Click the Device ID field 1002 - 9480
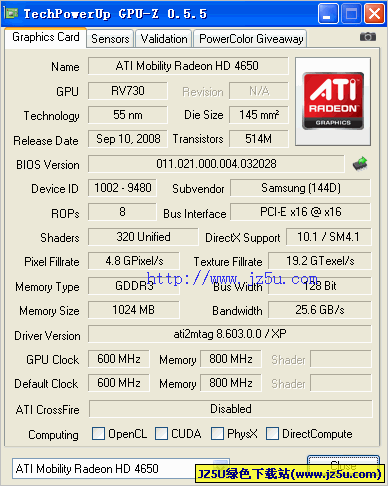This screenshot has height=486, width=388. click(x=122, y=188)
